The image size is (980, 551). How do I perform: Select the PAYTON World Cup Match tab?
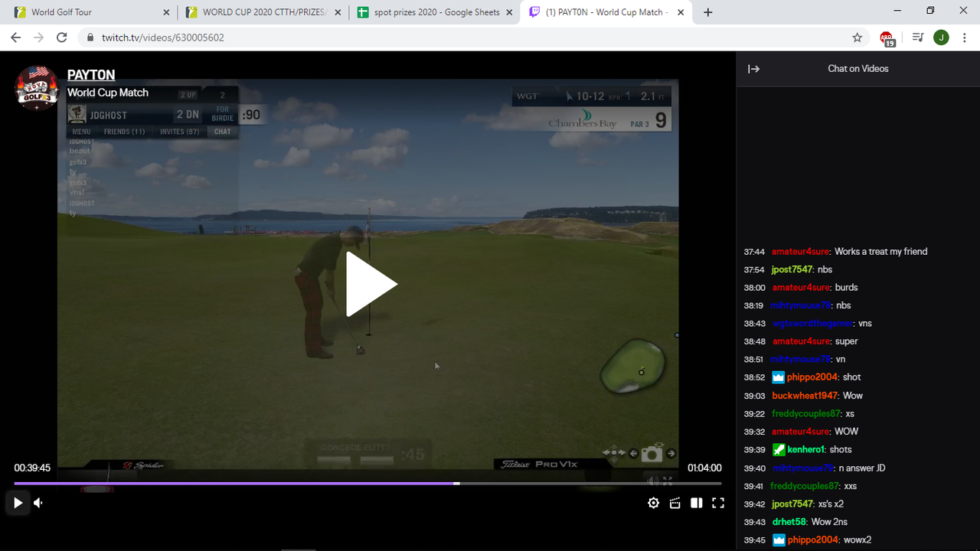point(606,12)
